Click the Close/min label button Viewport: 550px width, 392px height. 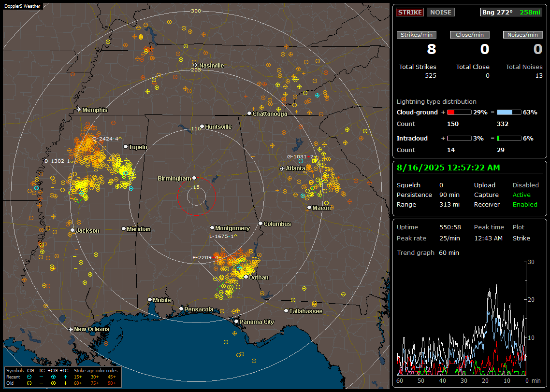(x=470, y=35)
